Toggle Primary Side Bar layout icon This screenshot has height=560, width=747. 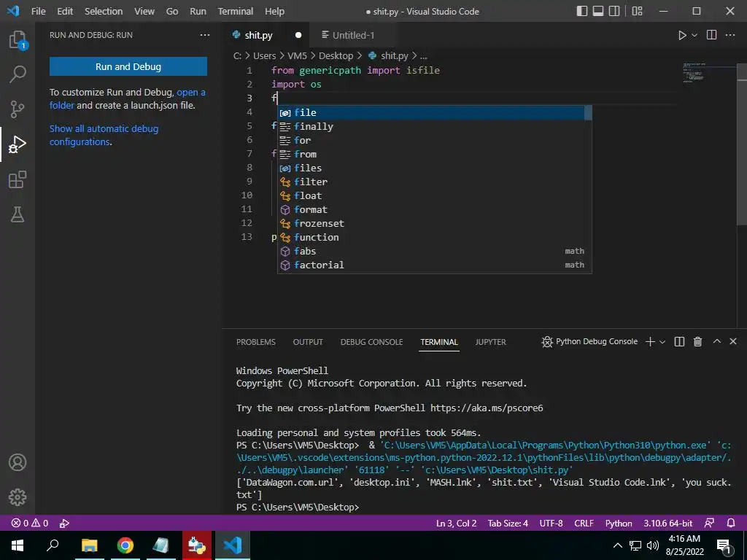coord(581,11)
